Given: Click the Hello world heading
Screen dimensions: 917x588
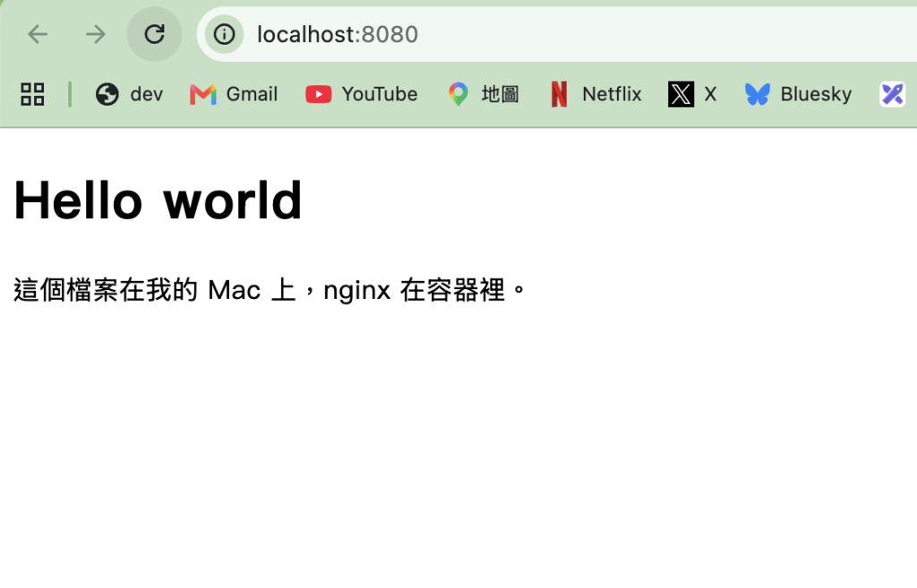Looking at the screenshot, I should pyautogui.click(x=158, y=200).
